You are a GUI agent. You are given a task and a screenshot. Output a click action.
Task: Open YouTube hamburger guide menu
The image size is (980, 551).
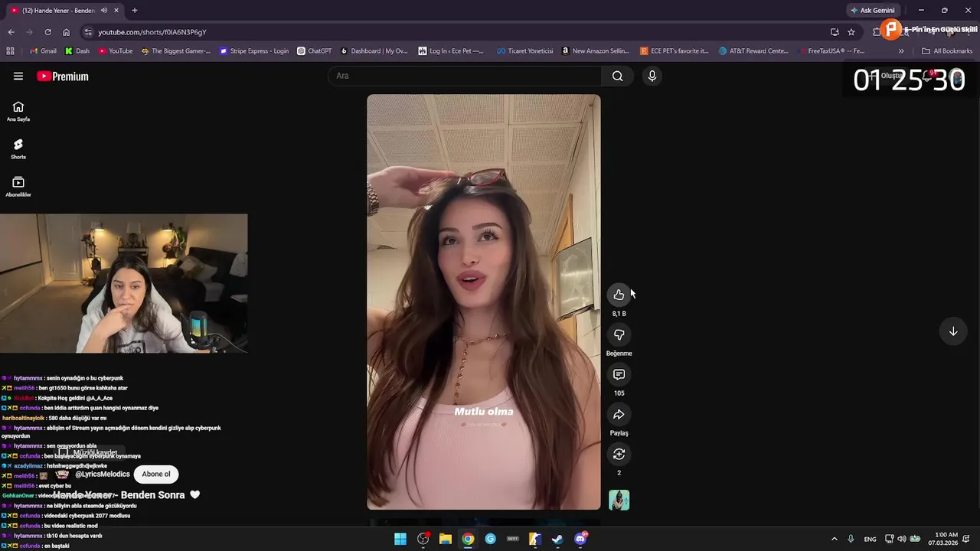pos(18,76)
